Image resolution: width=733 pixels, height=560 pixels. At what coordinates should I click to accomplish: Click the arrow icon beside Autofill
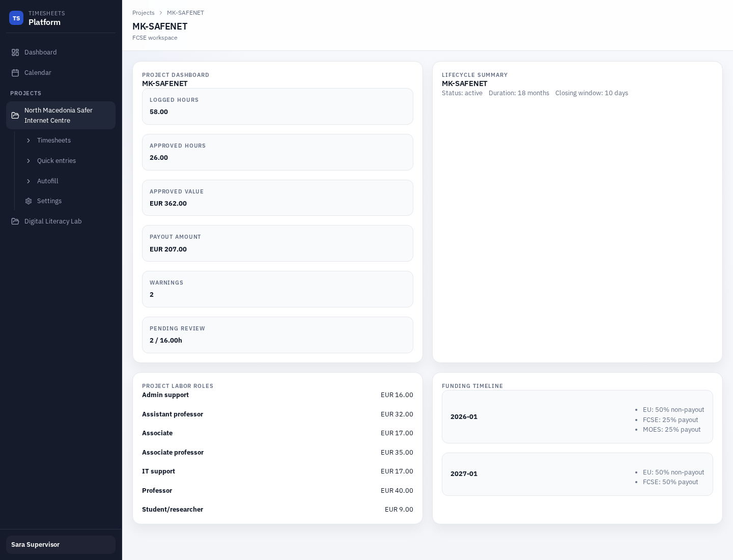(x=29, y=181)
